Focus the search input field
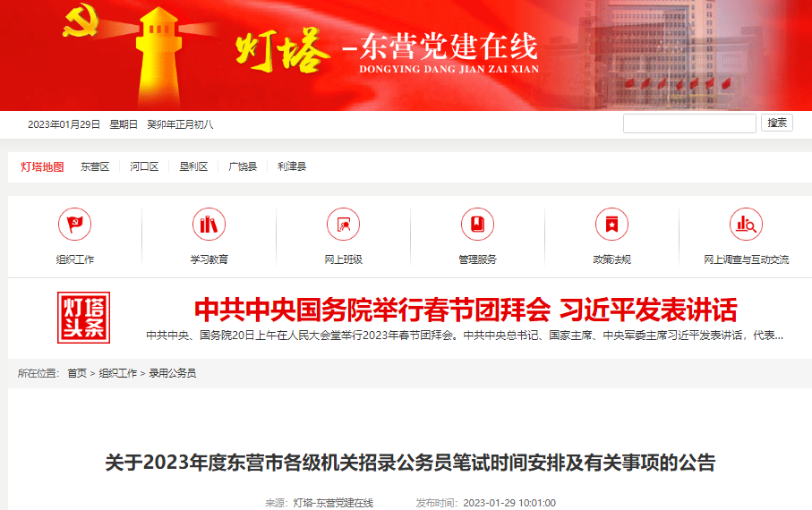 pos(689,123)
